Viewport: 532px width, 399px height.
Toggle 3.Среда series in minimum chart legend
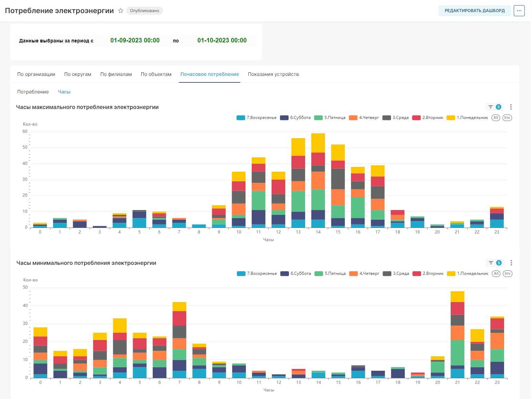(x=396, y=273)
